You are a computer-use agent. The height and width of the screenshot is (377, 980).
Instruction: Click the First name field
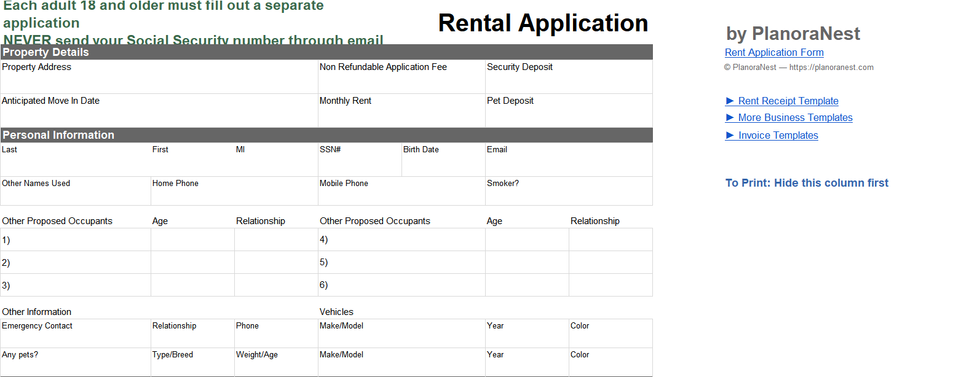[192, 160]
